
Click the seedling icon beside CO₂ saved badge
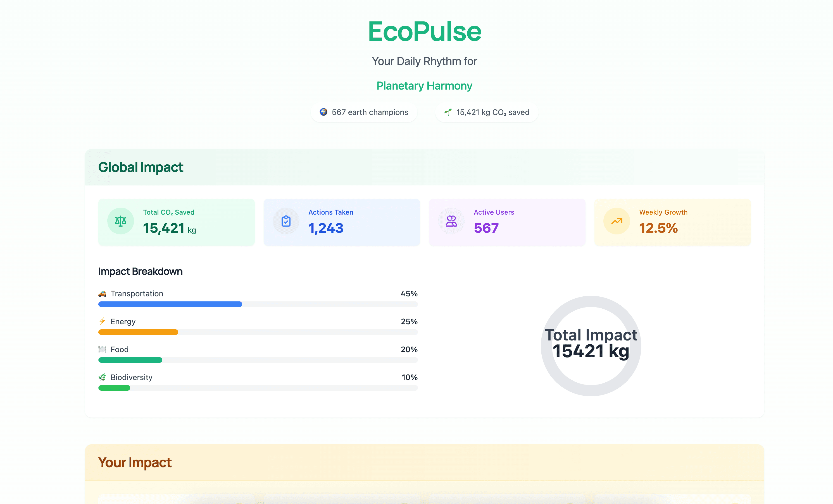[x=448, y=112]
